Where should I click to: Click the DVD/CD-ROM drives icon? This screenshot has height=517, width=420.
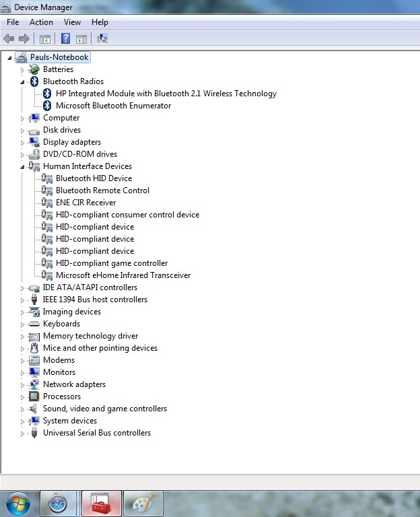coord(34,154)
